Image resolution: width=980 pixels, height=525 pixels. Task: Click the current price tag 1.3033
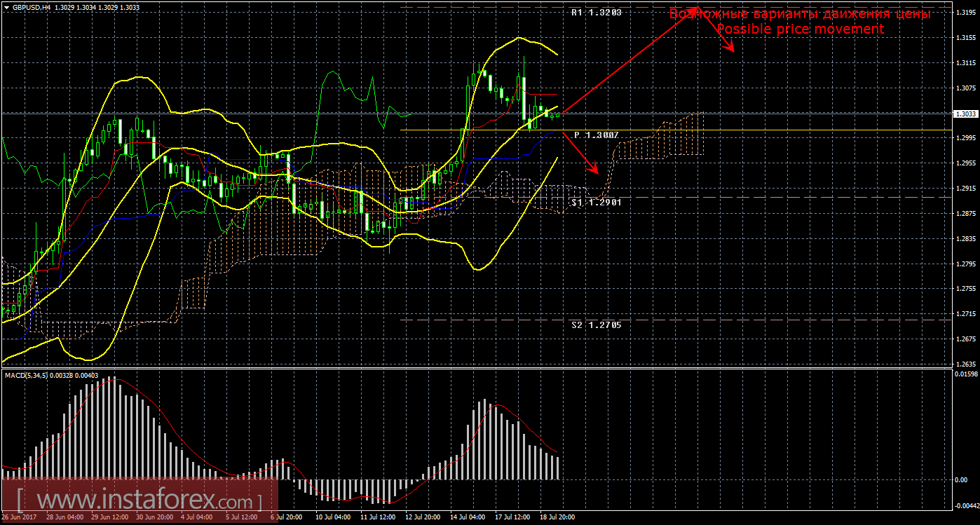(x=965, y=114)
